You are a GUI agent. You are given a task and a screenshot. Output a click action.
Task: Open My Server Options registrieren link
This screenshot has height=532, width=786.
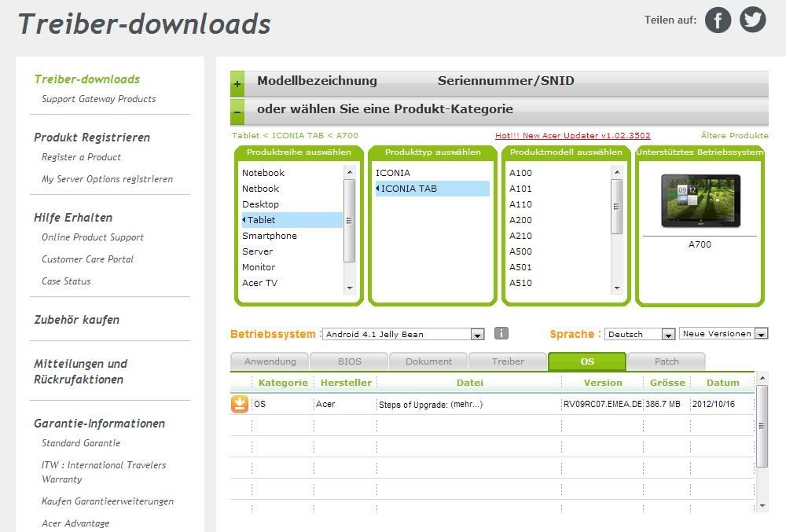[x=107, y=179]
